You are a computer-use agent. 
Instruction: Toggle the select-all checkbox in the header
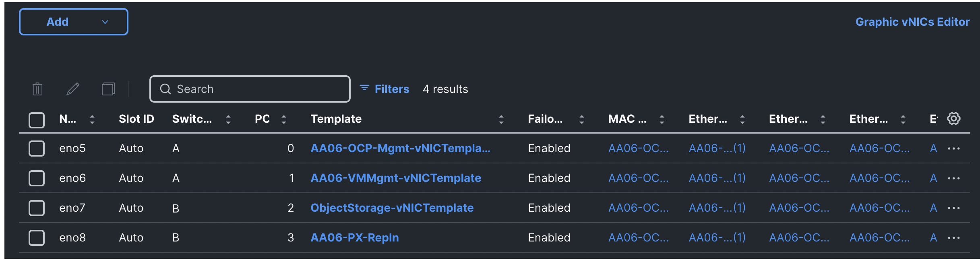(36, 119)
